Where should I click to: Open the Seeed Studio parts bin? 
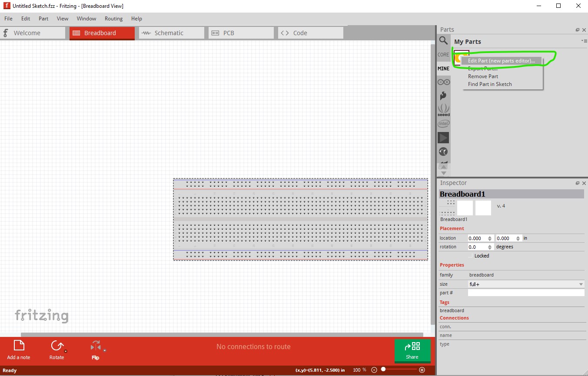click(443, 109)
